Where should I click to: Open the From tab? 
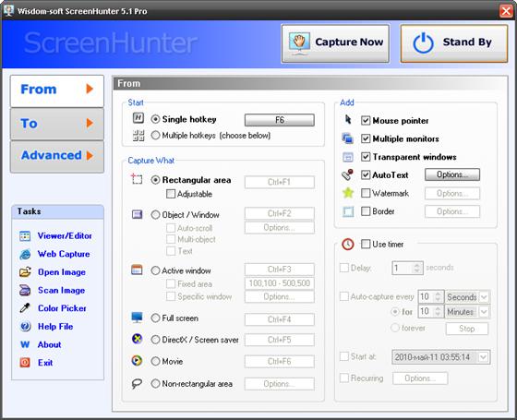coord(57,90)
